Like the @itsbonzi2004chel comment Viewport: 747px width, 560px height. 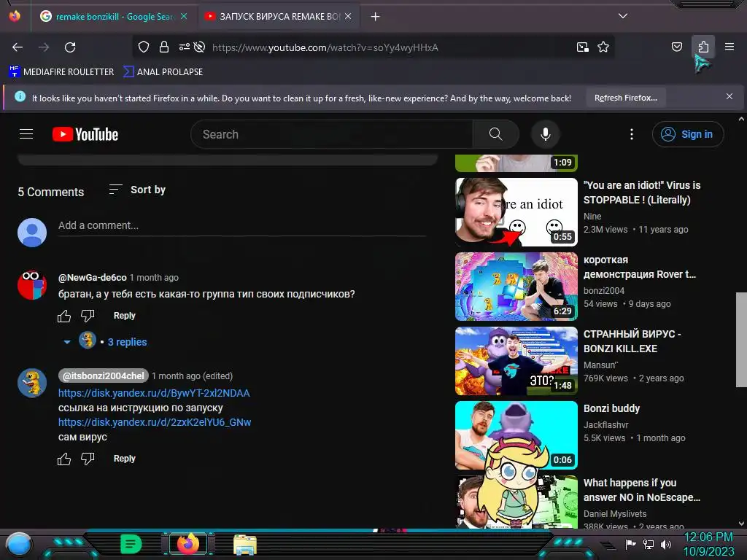[x=64, y=459]
